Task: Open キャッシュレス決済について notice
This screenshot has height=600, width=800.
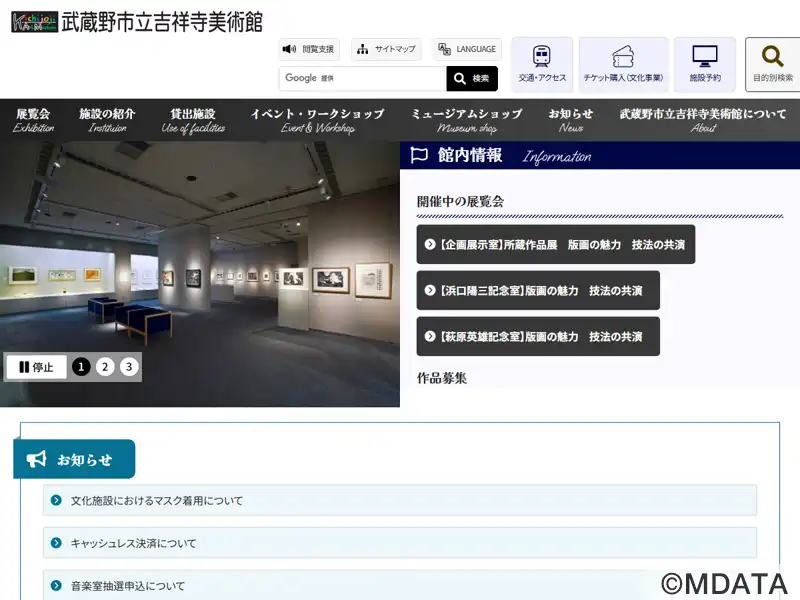Action: tap(400, 543)
